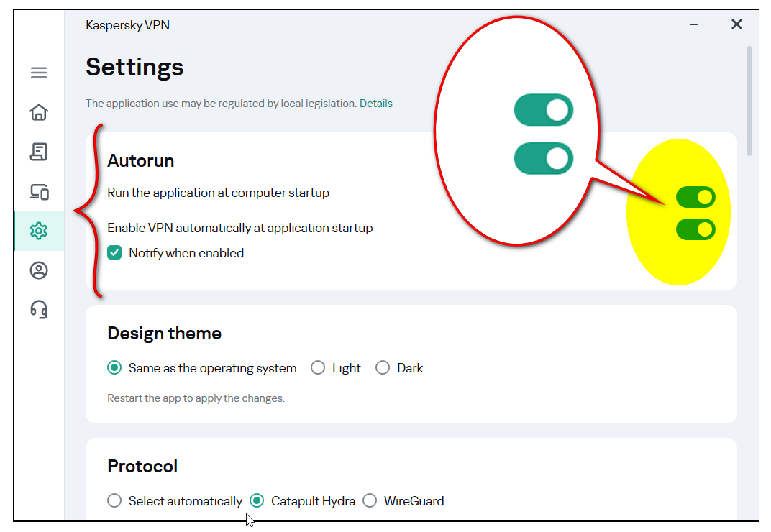Viewport: 771px width, 532px height.
Task: Select the Settings gear sidebar icon
Action: click(39, 231)
